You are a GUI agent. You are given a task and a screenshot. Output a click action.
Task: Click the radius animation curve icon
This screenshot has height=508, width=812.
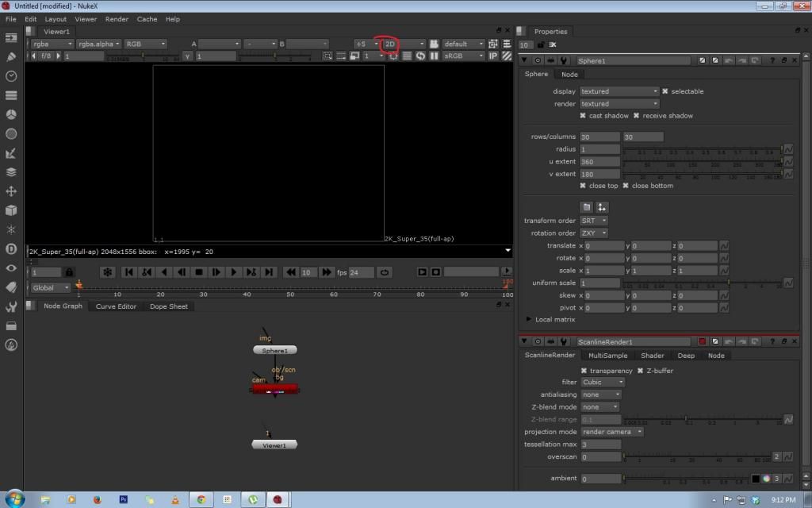(787, 149)
